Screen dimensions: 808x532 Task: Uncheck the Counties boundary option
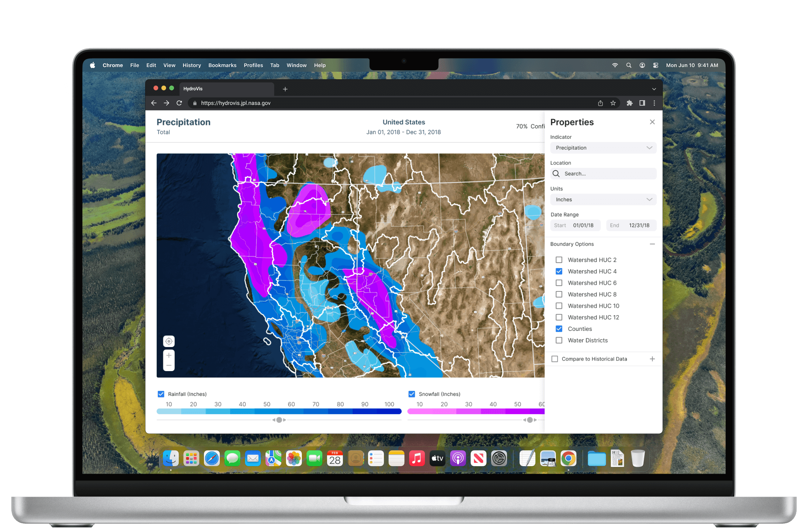click(x=559, y=329)
